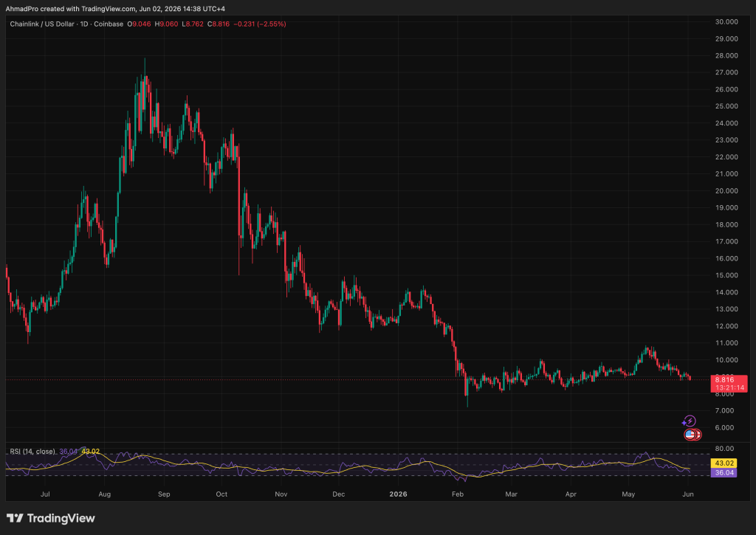
Task: Click the change text −0.231 (−2.55%)
Action: click(259, 24)
